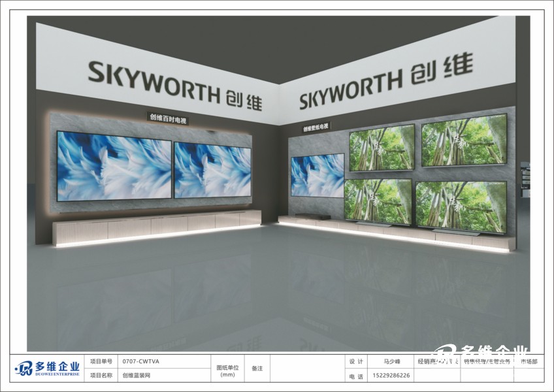The image size is (554, 392).
Task: Select the project number 0707-CWTVA
Action: coord(141,361)
